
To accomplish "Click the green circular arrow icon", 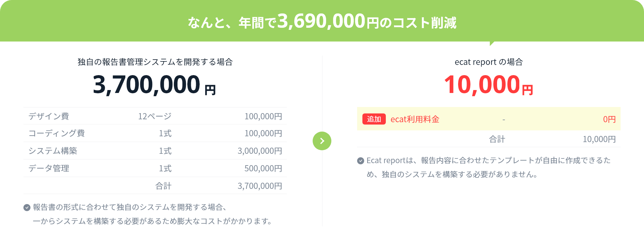I will click(x=322, y=141).
